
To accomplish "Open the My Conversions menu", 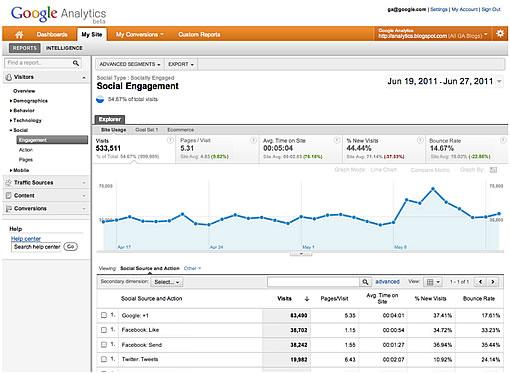I will tap(140, 34).
